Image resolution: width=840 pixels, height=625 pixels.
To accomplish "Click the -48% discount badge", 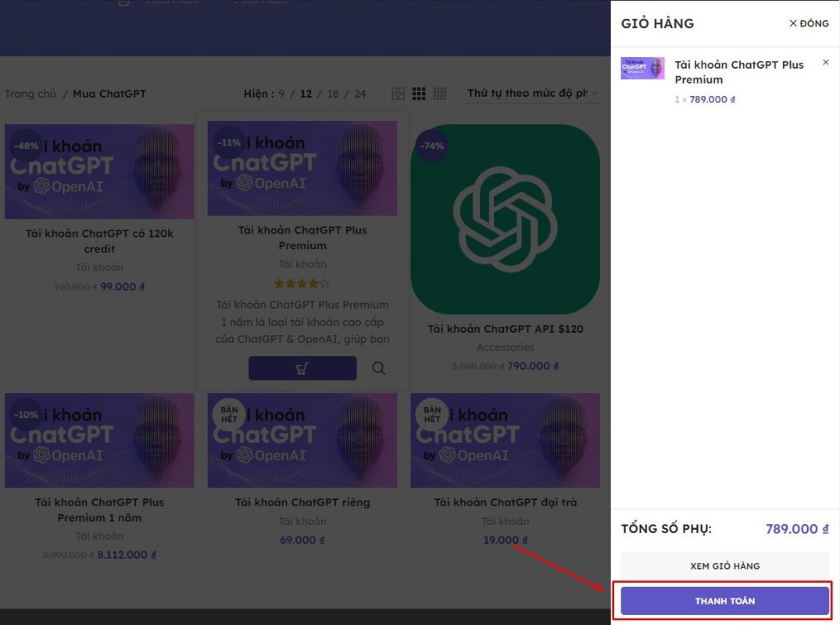I will point(27,145).
